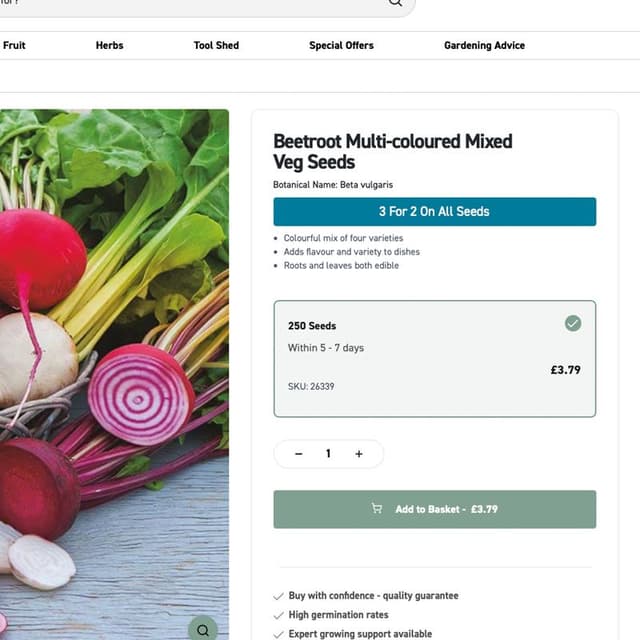Go to Special Offers
The width and height of the screenshot is (640, 640).
click(341, 45)
